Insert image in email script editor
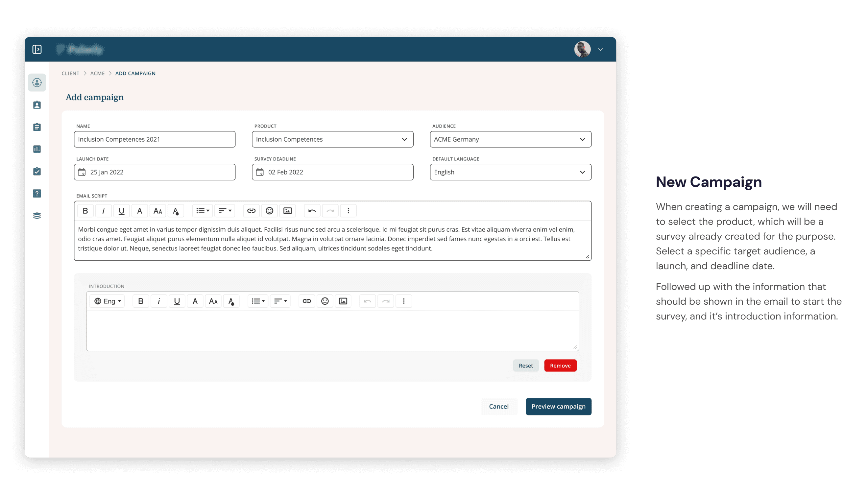 pyautogui.click(x=287, y=211)
